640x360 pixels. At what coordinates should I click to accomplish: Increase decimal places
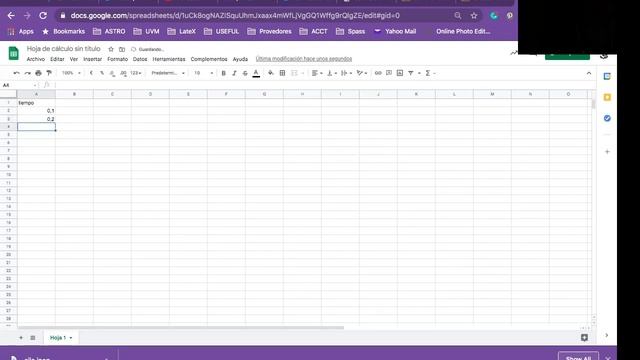tap(123, 73)
